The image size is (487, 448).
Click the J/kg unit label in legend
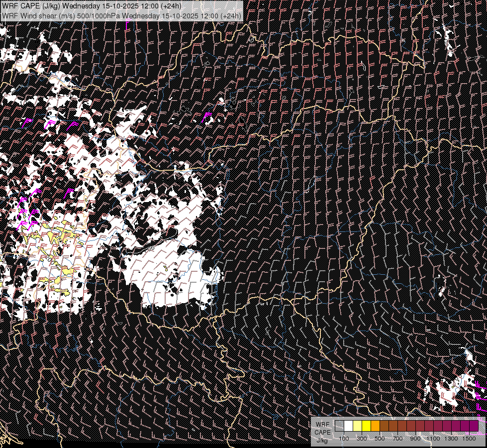click(322, 441)
